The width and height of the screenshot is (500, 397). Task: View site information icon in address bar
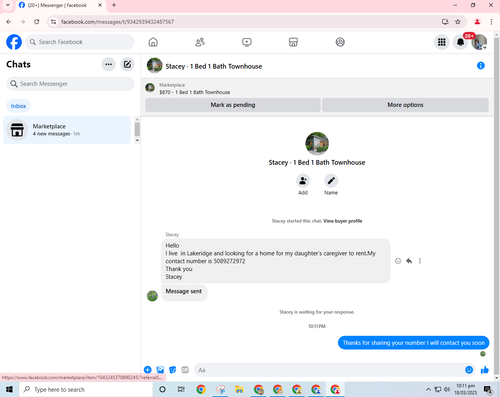click(x=53, y=22)
